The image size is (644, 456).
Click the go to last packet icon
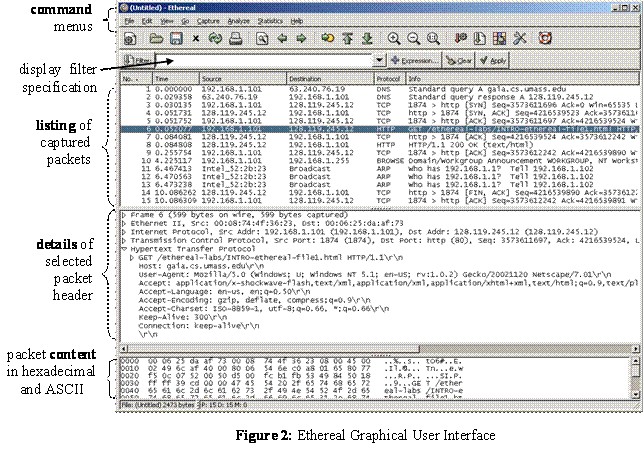point(366,38)
